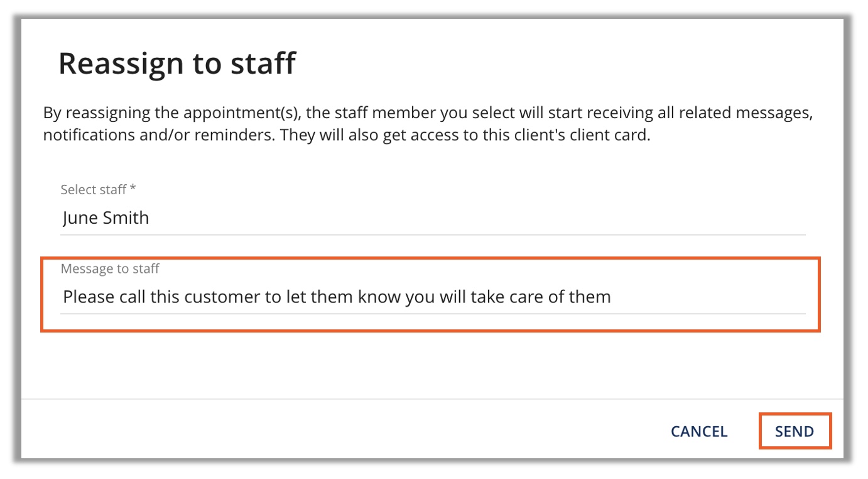The width and height of the screenshot is (868, 479).
Task: Click the blank dialog area below message field
Action: tap(432, 365)
